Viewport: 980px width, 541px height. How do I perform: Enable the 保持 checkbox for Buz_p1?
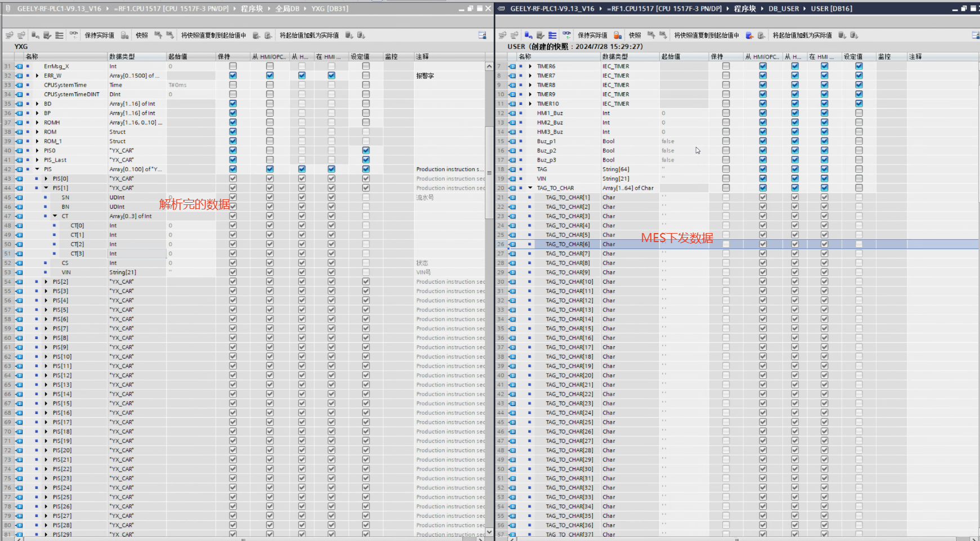726,141
